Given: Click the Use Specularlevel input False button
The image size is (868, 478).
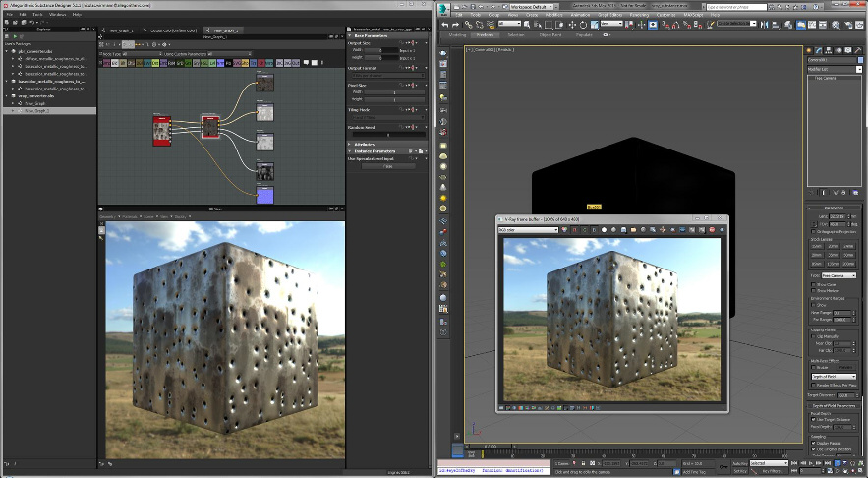Looking at the screenshot, I should 388,166.
